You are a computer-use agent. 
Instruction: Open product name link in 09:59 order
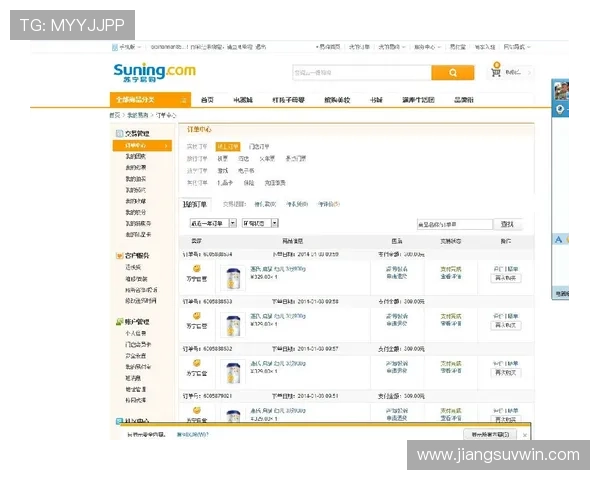coord(278,269)
